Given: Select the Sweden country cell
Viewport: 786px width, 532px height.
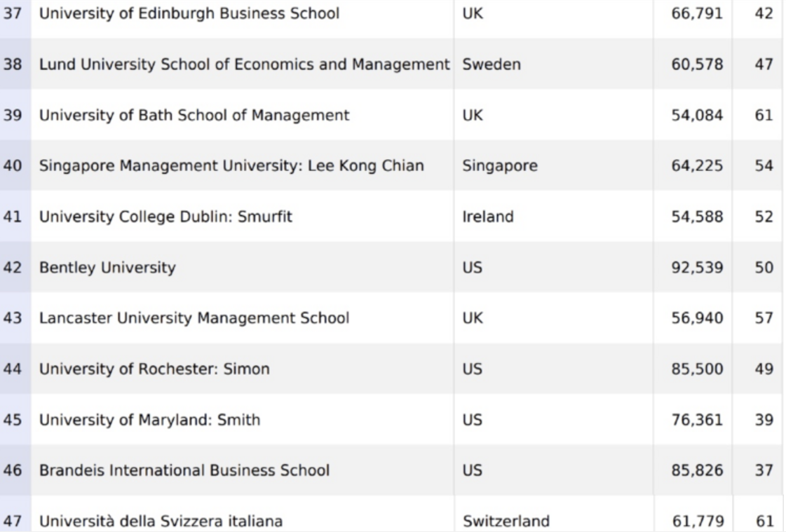Looking at the screenshot, I should (x=482, y=64).
